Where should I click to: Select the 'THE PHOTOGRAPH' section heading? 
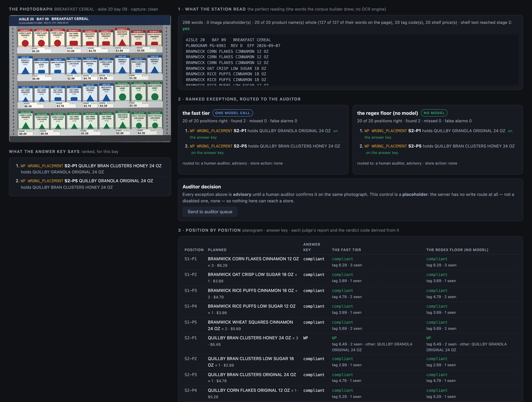[31, 9]
